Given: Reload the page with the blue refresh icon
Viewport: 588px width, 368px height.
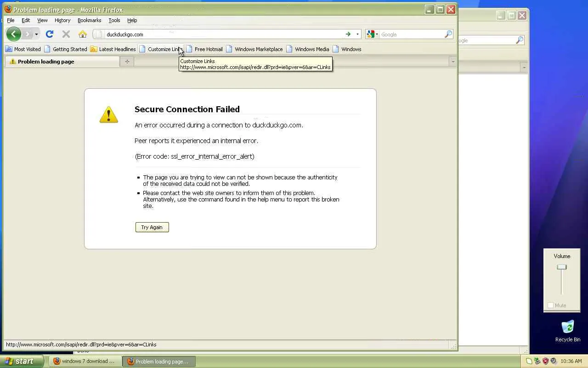Looking at the screenshot, I should (50, 34).
